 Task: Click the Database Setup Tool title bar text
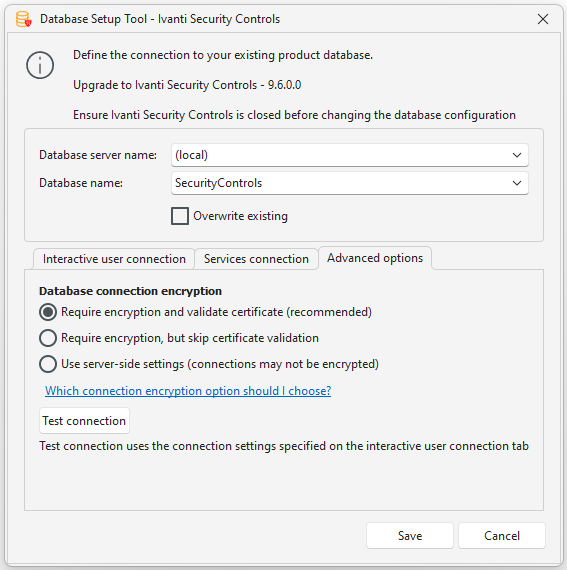click(160, 19)
